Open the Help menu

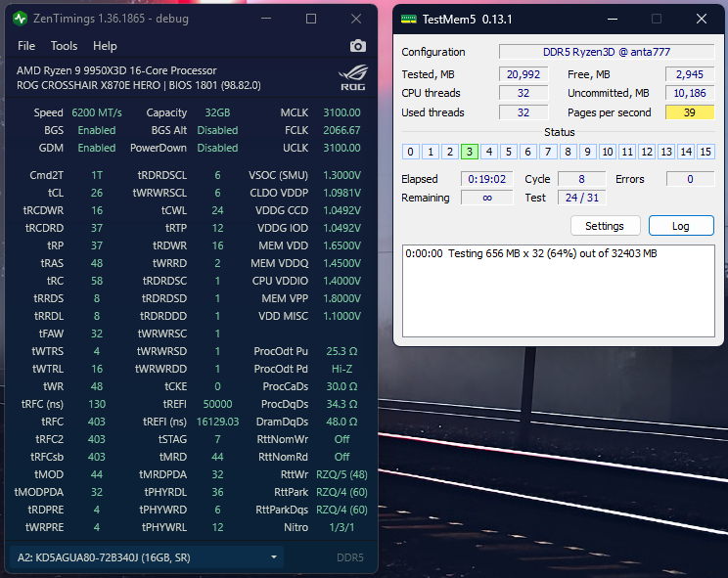pyautogui.click(x=105, y=46)
